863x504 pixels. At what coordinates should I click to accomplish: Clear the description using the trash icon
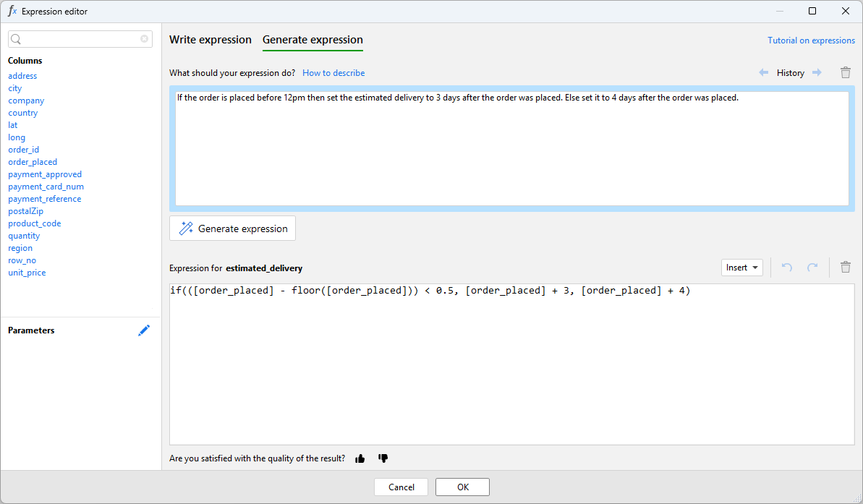pyautogui.click(x=846, y=72)
